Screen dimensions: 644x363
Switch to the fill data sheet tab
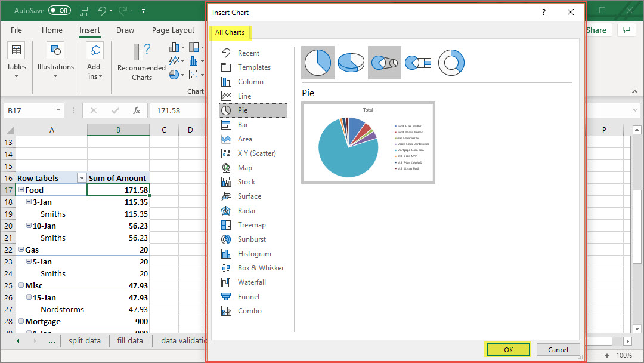(130, 341)
